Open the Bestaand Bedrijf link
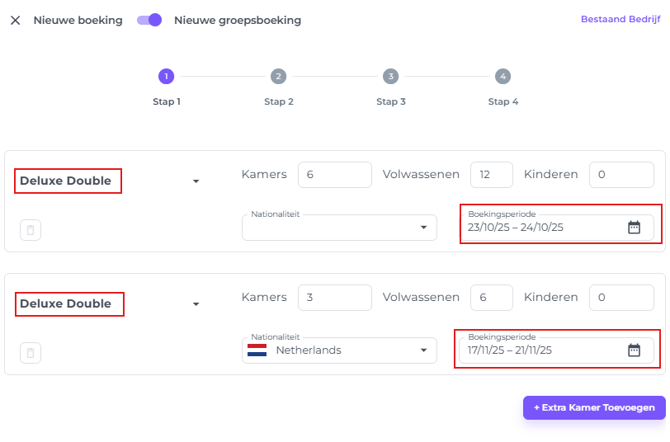Viewport: 670px width, 442px height. (x=620, y=19)
